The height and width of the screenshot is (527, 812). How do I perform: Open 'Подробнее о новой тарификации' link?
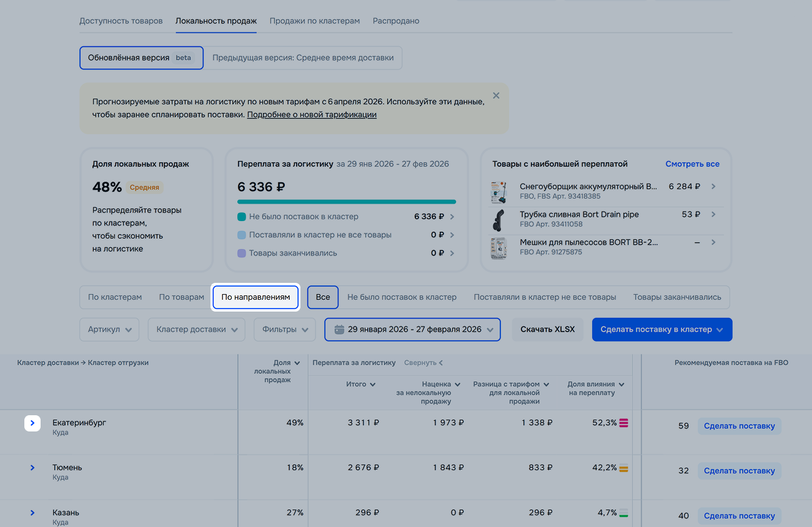coord(312,115)
